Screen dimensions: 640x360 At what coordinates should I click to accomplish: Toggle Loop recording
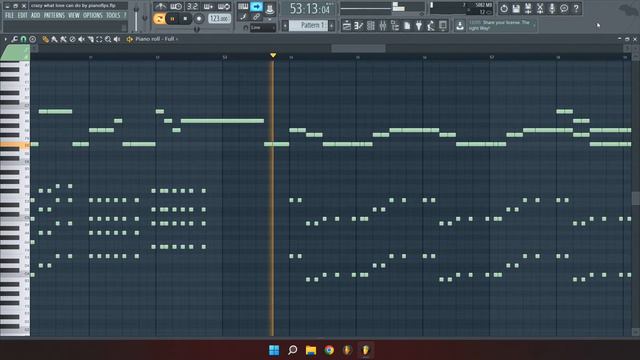[x=224, y=7]
